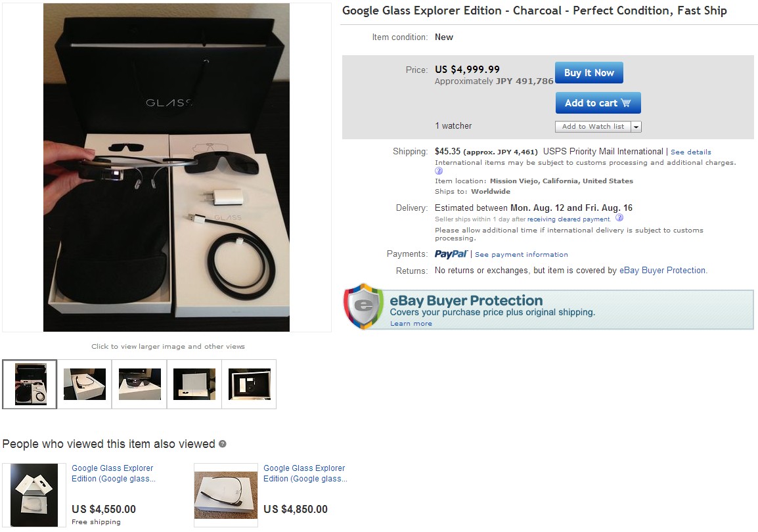The image size is (758, 532).
Task: Expand the Add to Watch list dropdown arrow
Action: tap(636, 127)
